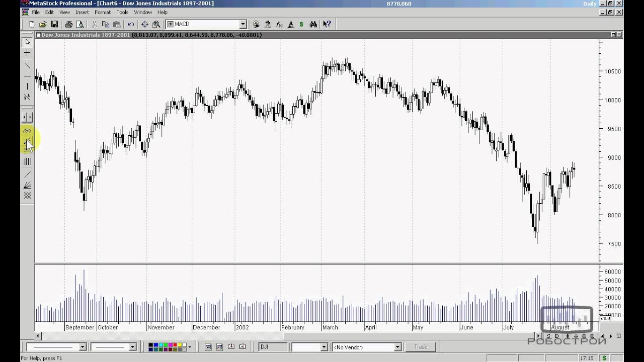Screen dimensions: 644x362
Task: Click the MetaStock document icon in menu bar
Action: pyautogui.click(x=25, y=12)
